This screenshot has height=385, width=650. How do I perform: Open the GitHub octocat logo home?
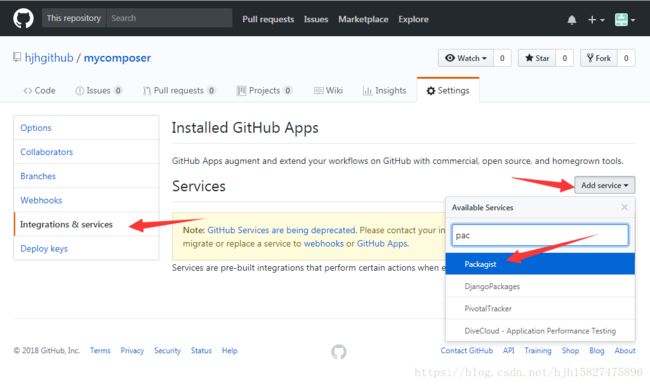(x=23, y=19)
